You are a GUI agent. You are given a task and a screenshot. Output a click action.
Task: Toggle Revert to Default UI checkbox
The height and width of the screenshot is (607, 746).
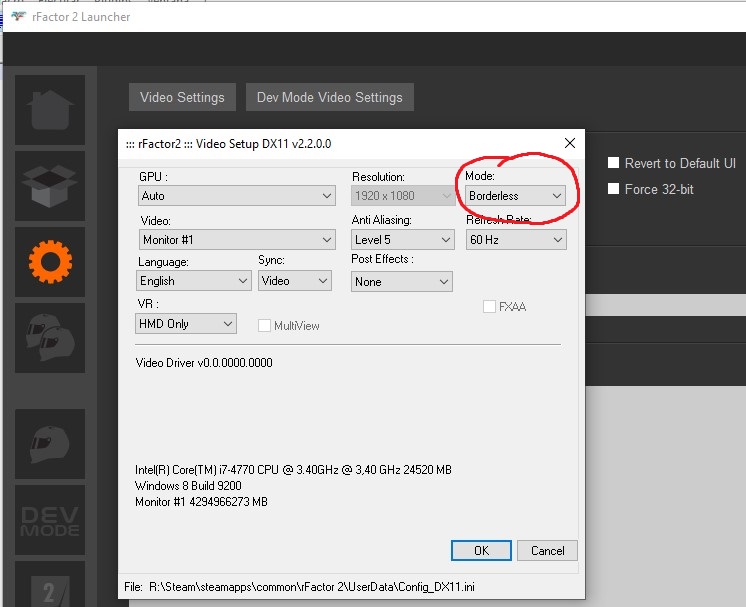(x=614, y=163)
